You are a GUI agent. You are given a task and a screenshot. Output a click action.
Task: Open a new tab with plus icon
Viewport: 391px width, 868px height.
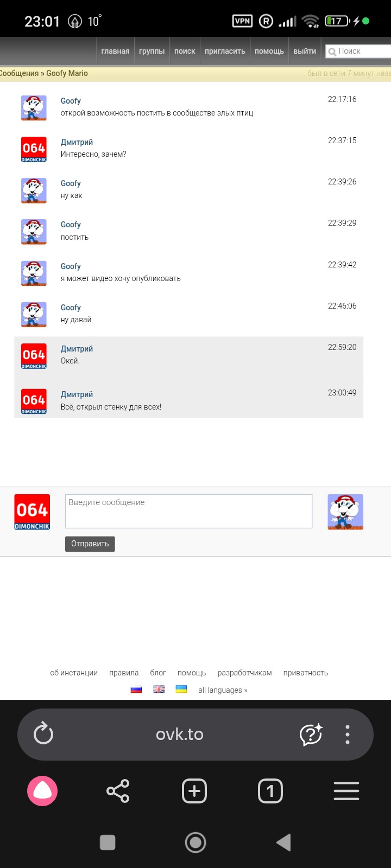click(x=194, y=791)
